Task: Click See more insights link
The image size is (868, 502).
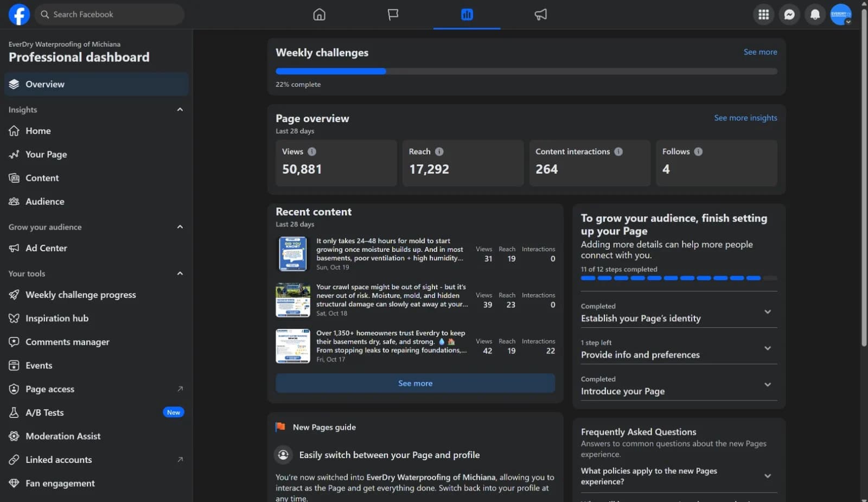Action: tap(745, 118)
